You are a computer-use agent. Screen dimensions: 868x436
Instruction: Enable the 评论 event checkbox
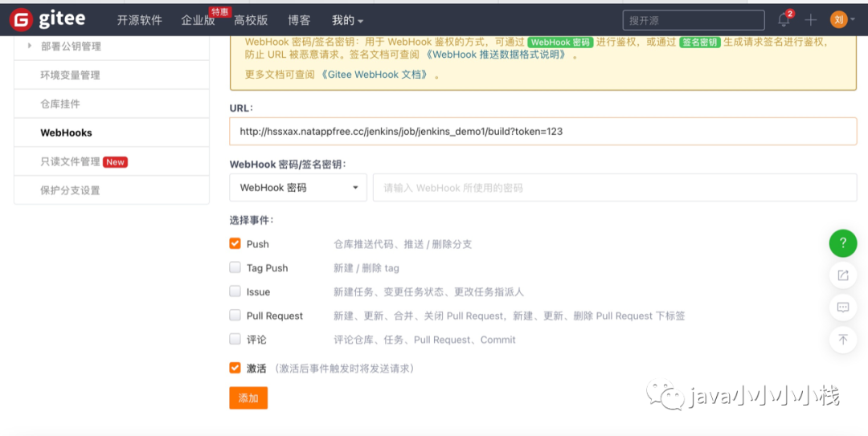coord(235,339)
